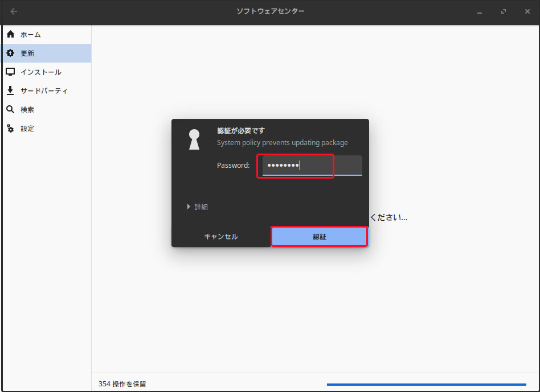The width and height of the screenshot is (540, 392).
Task: Click the download arrow icon for サードパーティ
Action: pos(10,91)
